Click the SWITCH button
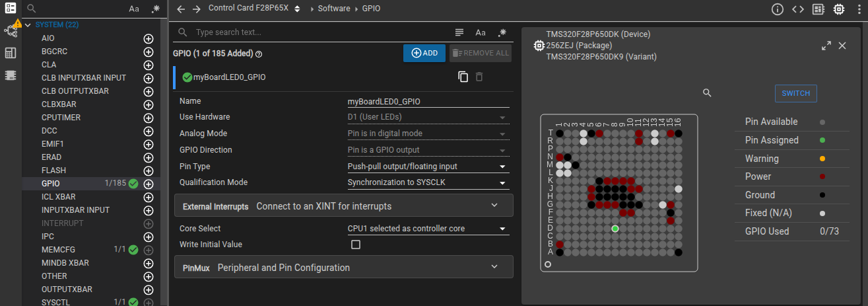Screen dimensions: 868x306 coord(795,93)
